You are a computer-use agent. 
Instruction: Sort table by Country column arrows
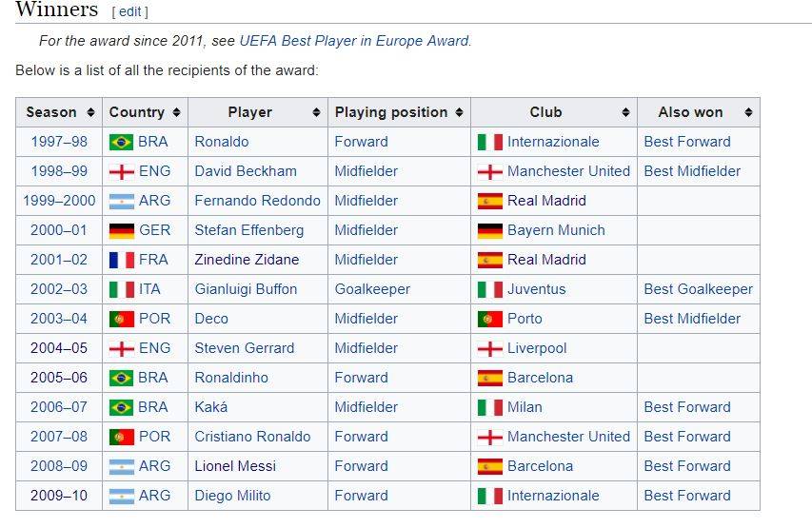(177, 112)
